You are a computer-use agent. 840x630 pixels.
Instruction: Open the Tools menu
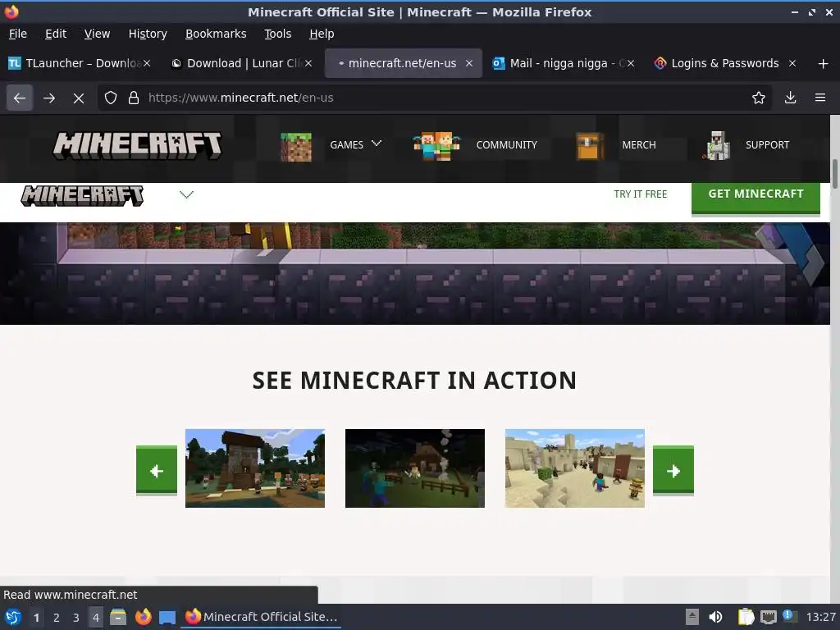(277, 34)
